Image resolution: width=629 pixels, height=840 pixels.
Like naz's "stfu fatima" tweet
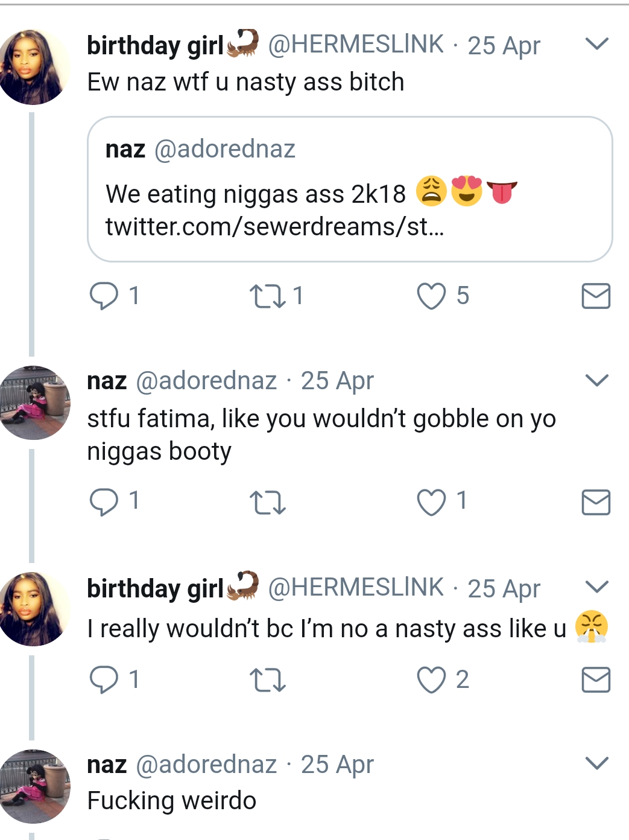pos(432,502)
